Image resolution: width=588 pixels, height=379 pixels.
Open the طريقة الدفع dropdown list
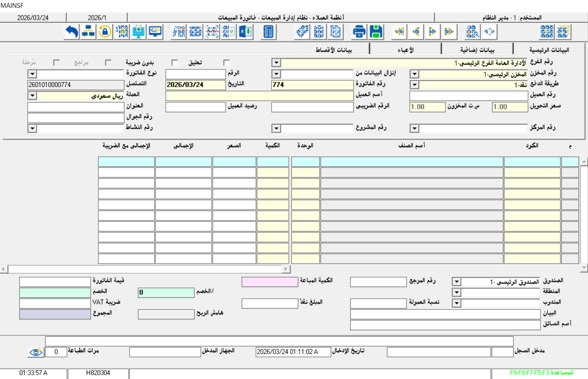[414, 85]
